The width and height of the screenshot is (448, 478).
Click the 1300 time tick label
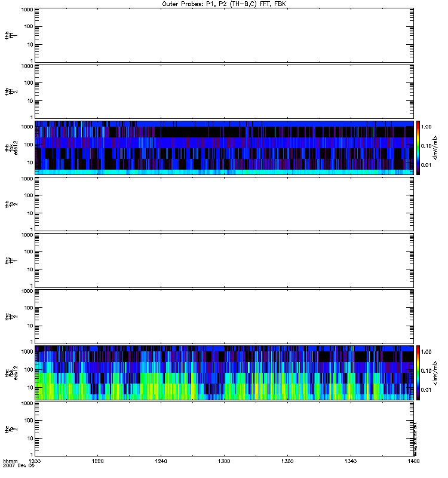(x=224, y=461)
